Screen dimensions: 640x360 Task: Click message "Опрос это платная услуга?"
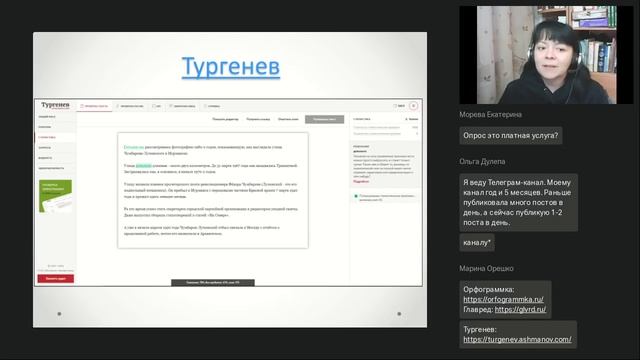pyautogui.click(x=511, y=136)
